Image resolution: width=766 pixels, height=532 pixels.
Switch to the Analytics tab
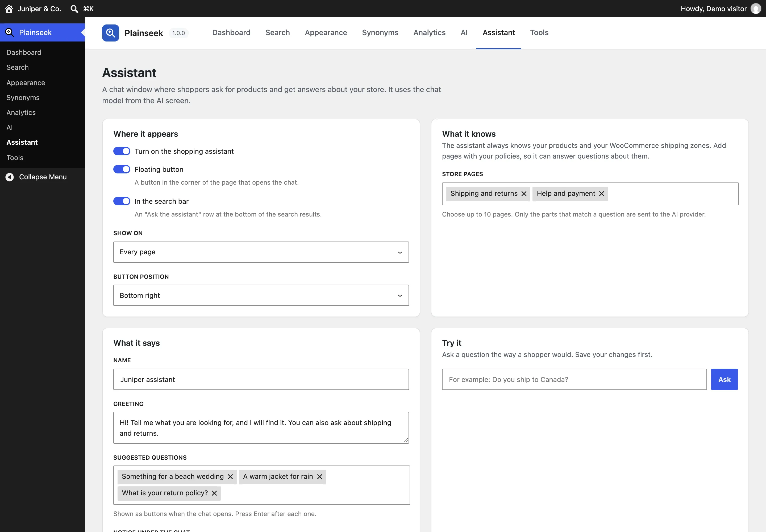point(429,33)
